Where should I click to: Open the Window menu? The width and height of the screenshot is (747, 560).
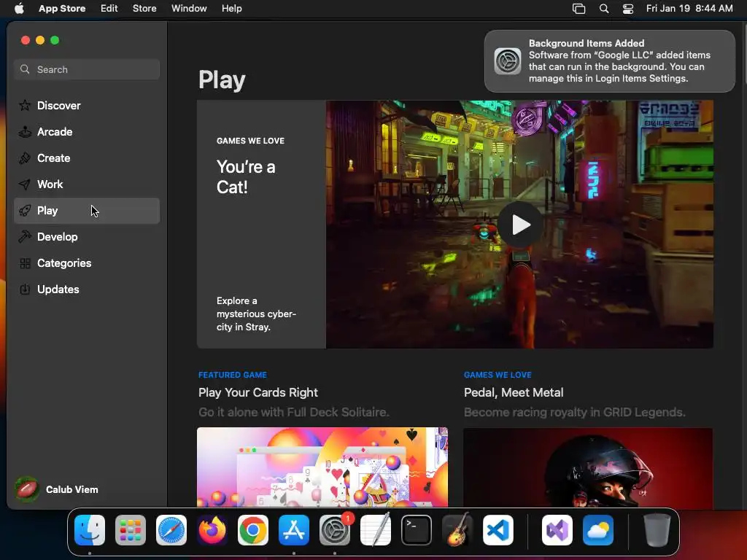pyautogui.click(x=189, y=9)
